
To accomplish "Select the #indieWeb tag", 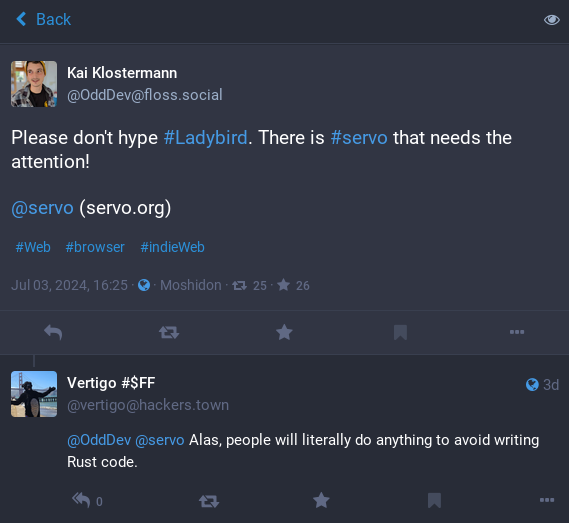I will click(172, 247).
